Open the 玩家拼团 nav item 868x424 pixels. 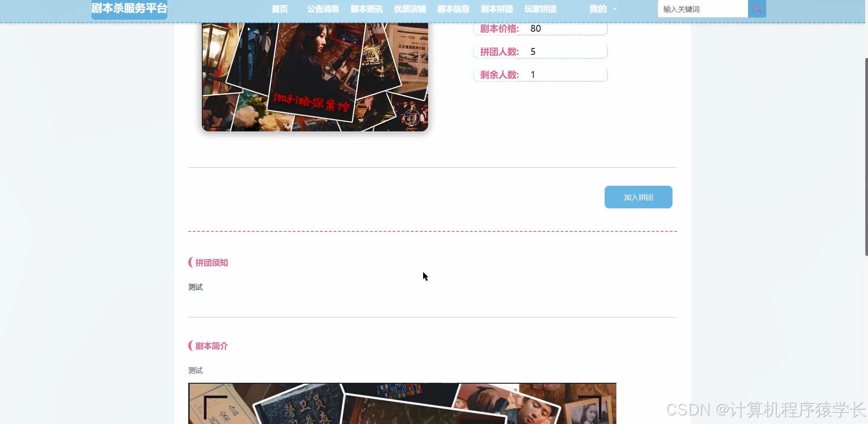(540, 9)
